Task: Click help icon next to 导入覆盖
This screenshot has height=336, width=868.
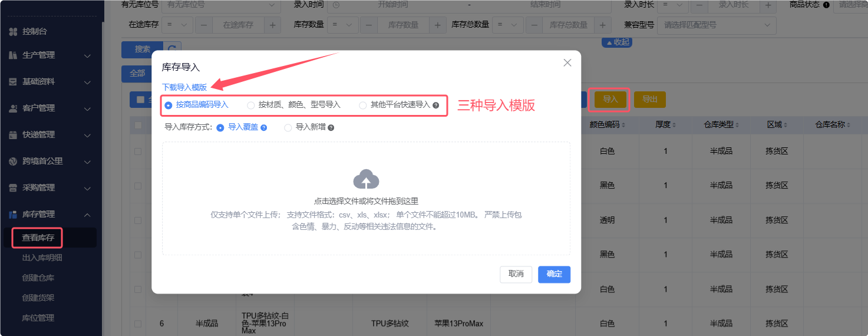Action: point(264,127)
